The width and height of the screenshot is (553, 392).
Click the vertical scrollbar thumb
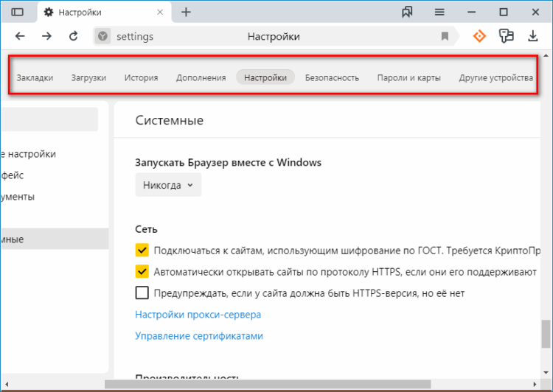[546, 334]
